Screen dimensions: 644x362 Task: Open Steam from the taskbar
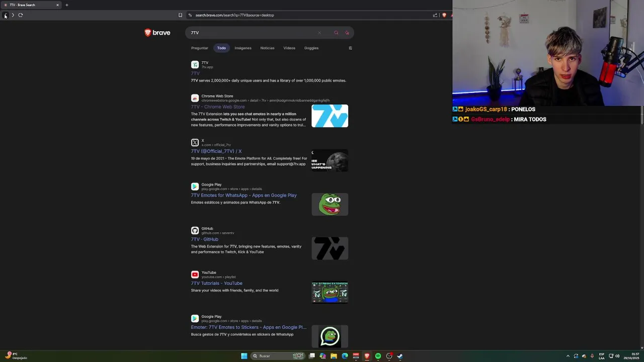[400, 356]
